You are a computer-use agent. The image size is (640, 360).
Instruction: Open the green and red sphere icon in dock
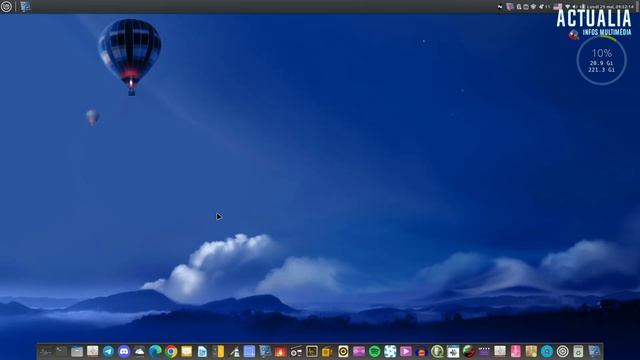tap(469, 351)
